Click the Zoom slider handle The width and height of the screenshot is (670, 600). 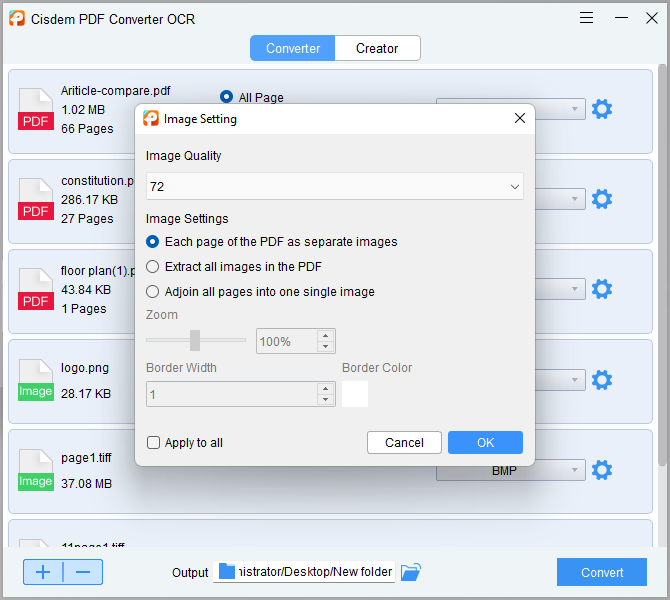(195, 340)
